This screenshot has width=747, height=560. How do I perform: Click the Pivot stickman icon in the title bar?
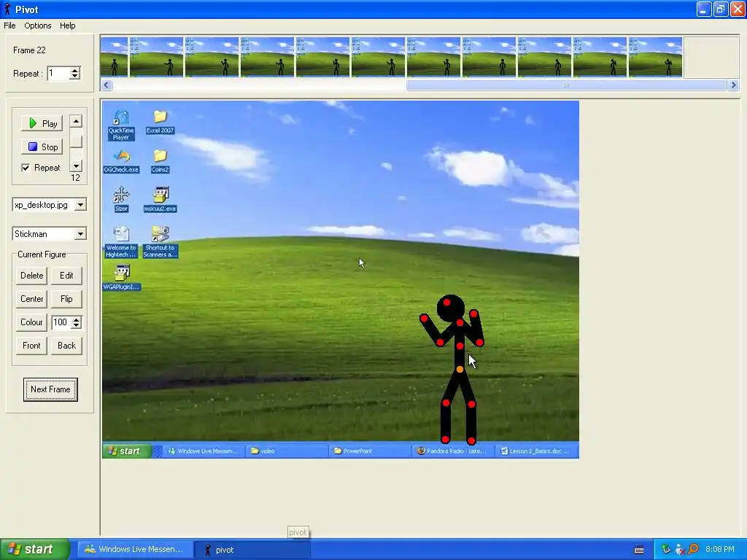(x=7, y=9)
